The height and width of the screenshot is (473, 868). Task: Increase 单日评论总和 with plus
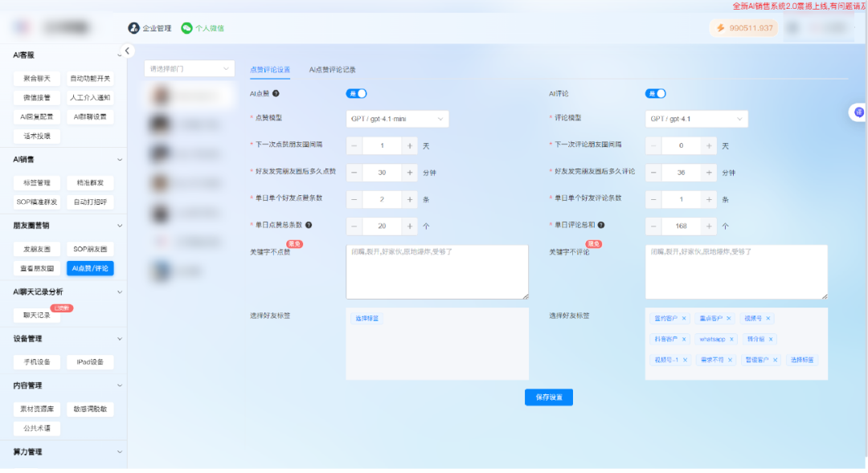pyautogui.click(x=709, y=226)
